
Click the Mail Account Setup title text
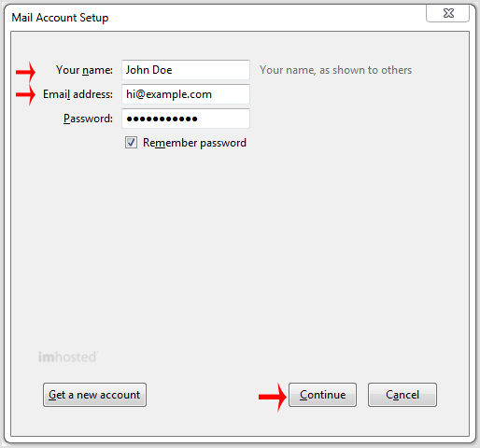pyautogui.click(x=60, y=18)
